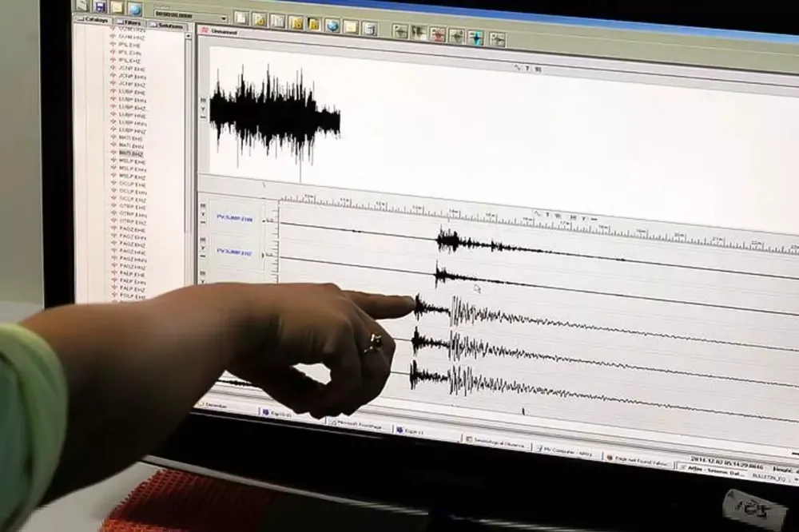This screenshot has height=532, width=799.
Task: Click the first blank document toolbar icon
Action: point(241,18)
